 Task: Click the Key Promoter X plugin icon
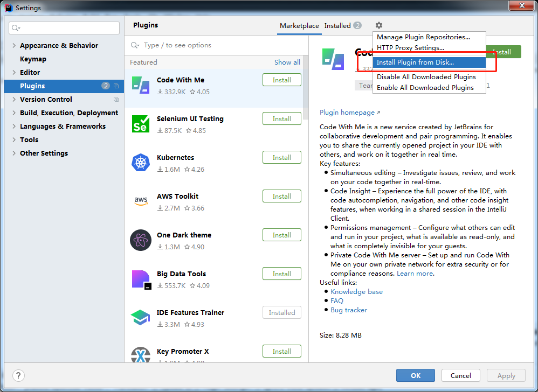point(141,355)
